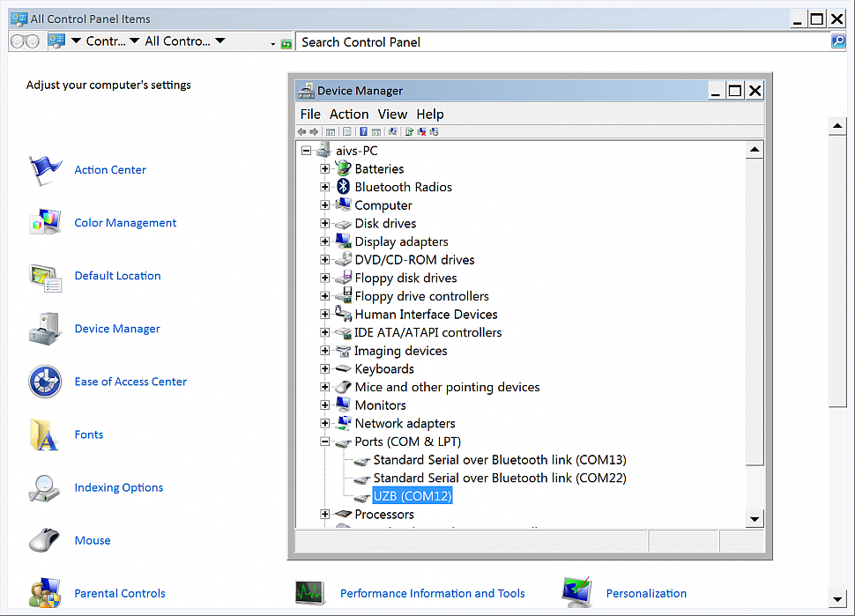855x616 pixels.
Task: Open the View menu in Device Manager
Action: pos(392,114)
